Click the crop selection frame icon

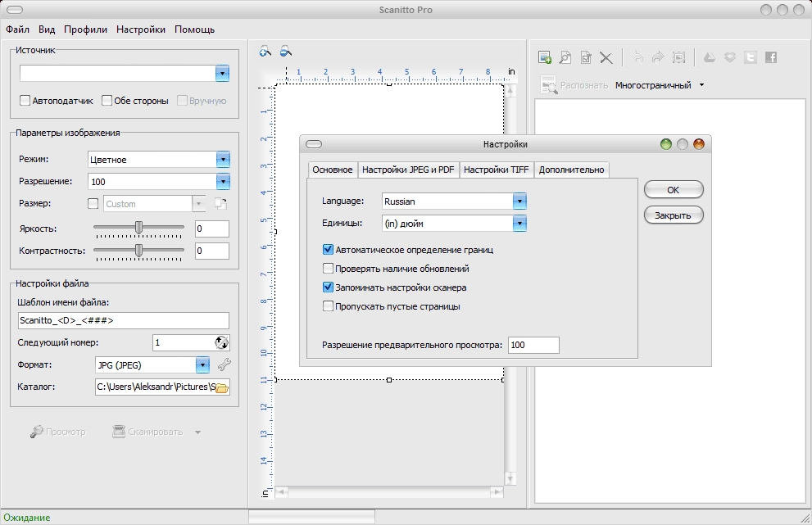[678, 57]
